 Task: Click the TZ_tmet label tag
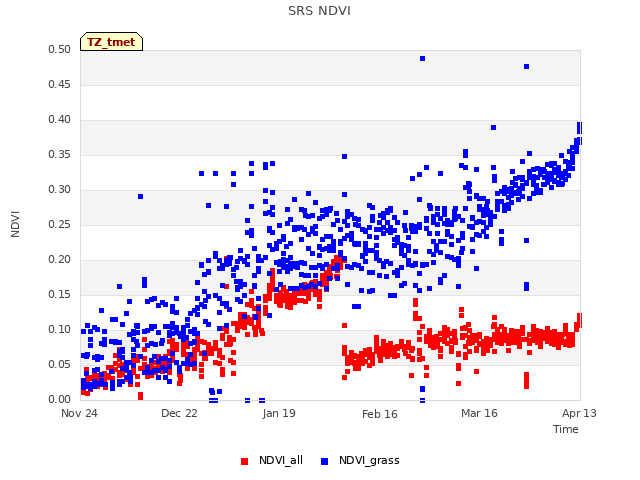coord(111,42)
